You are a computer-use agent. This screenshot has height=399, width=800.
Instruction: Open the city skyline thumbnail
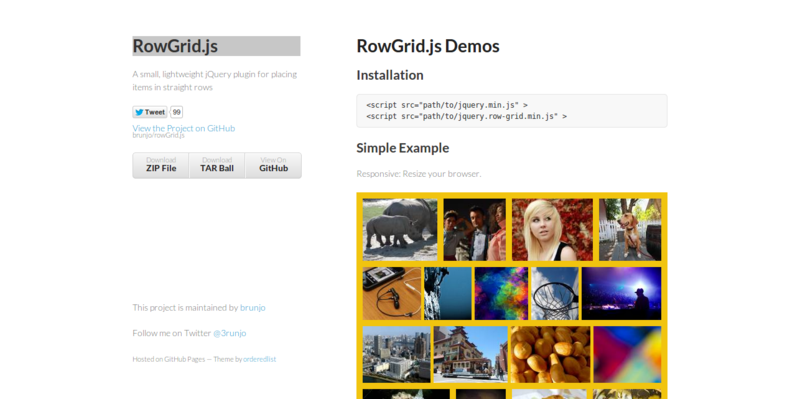pos(396,355)
